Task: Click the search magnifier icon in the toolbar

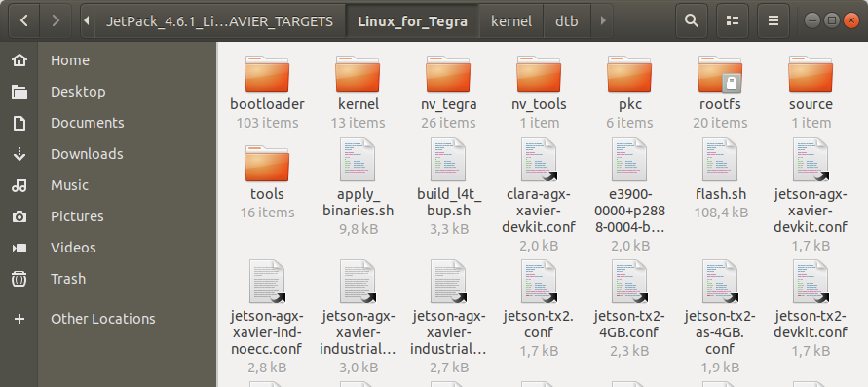Action: tap(691, 21)
